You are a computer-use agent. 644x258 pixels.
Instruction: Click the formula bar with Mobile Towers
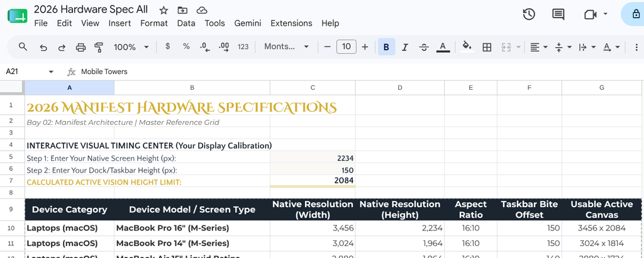point(360,72)
